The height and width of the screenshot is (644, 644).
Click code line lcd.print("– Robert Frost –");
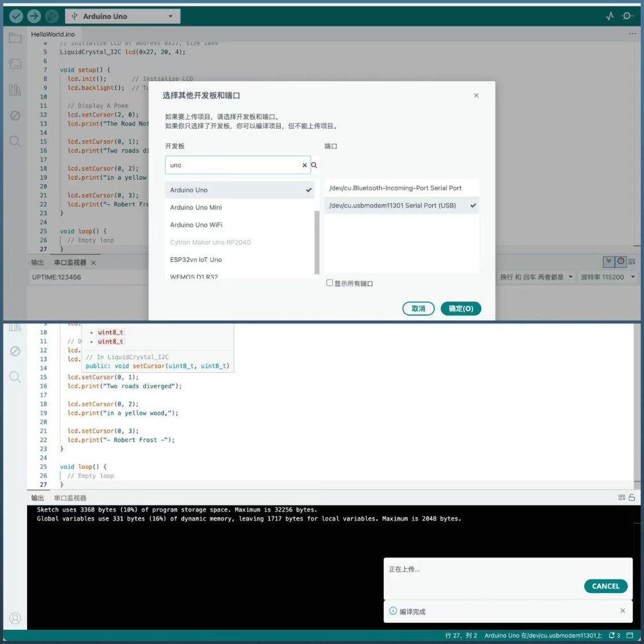coord(121,440)
